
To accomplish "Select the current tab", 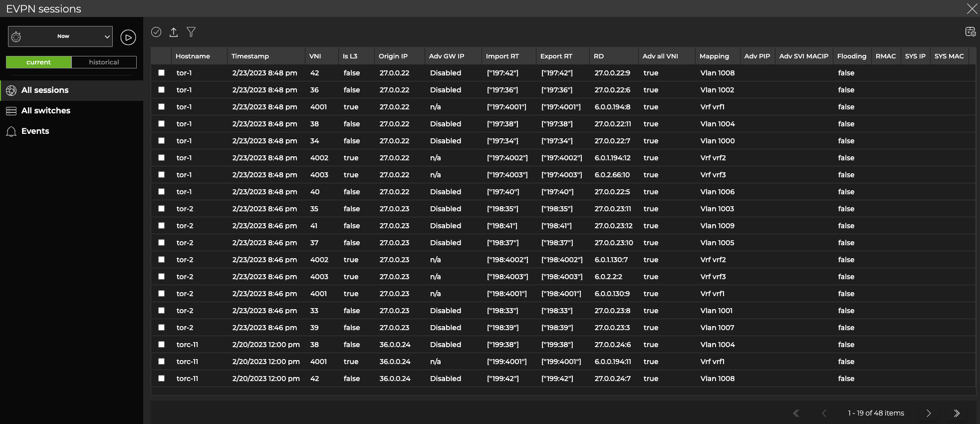I will point(38,62).
